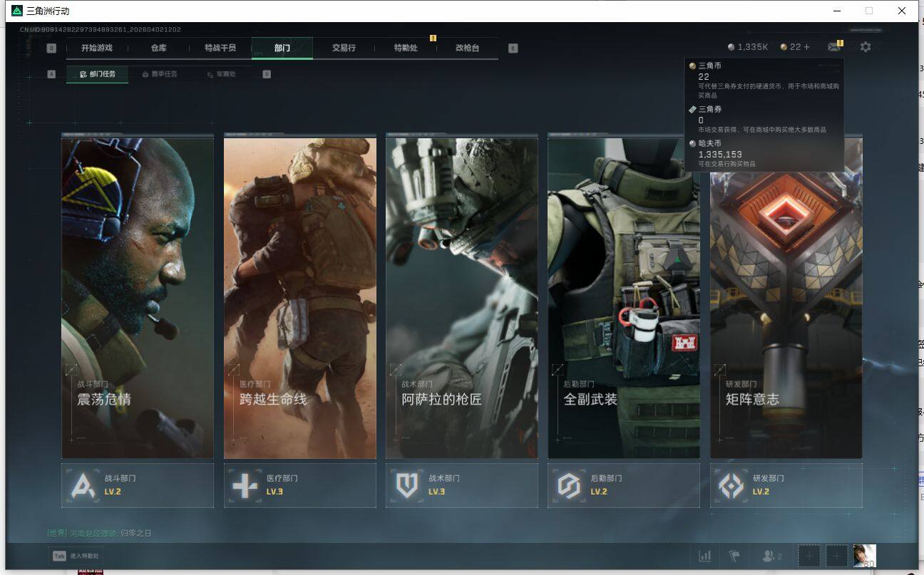Click the 进入特勤处 button

coord(77,556)
